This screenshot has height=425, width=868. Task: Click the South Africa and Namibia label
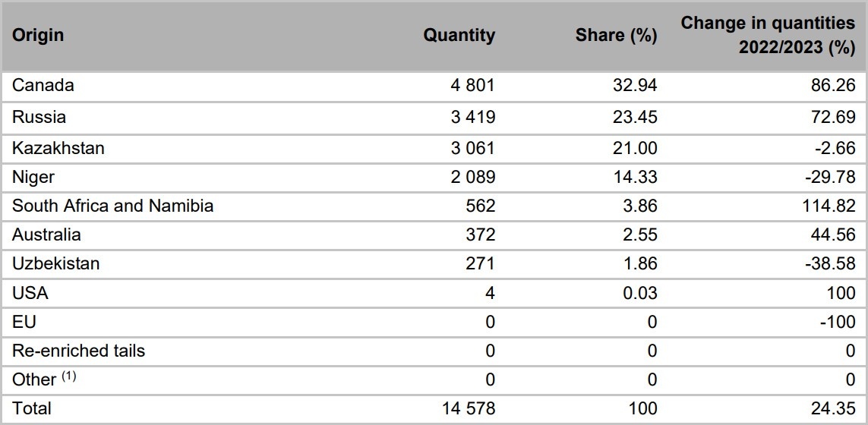click(113, 206)
